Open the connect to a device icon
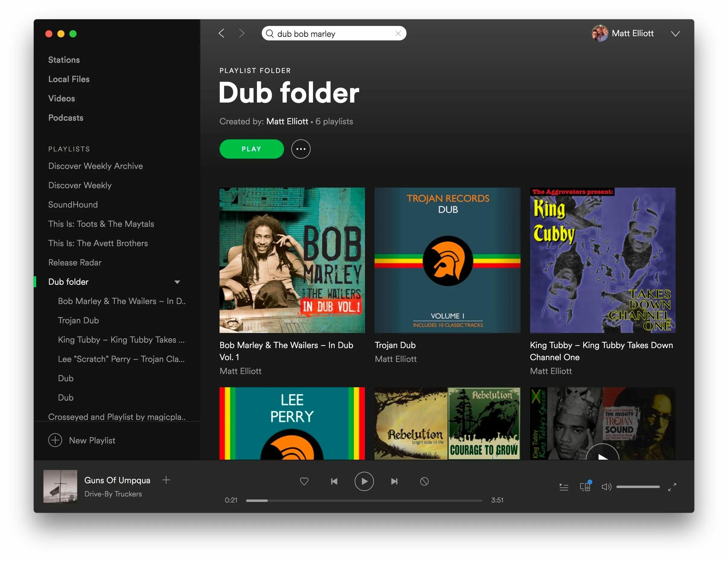The height and width of the screenshot is (561, 728). tap(585, 487)
